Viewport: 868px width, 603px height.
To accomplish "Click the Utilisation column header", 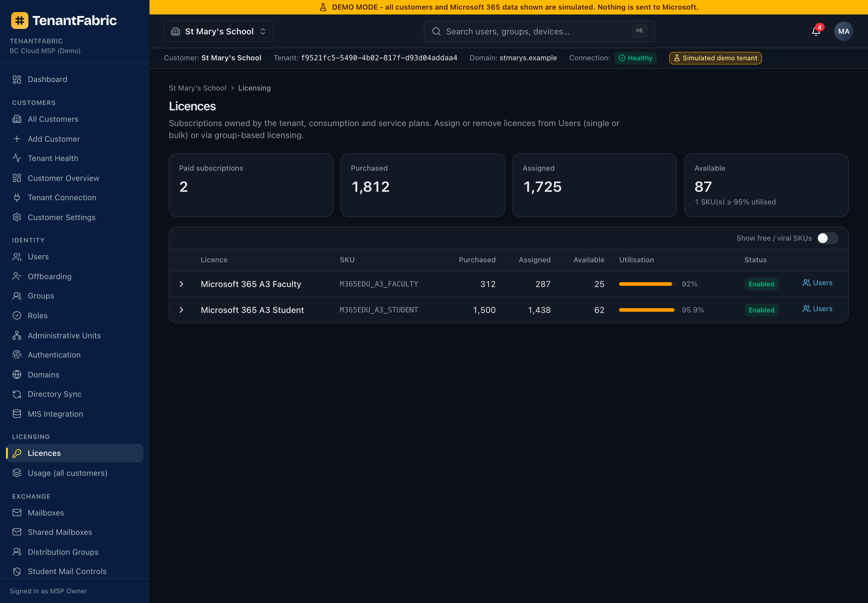I will [x=637, y=260].
